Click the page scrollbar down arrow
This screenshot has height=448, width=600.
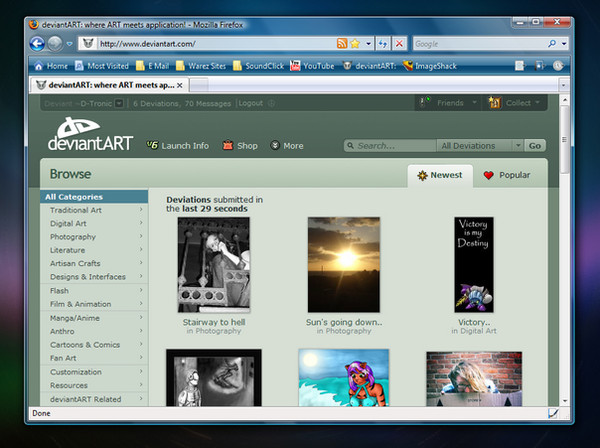click(564, 401)
